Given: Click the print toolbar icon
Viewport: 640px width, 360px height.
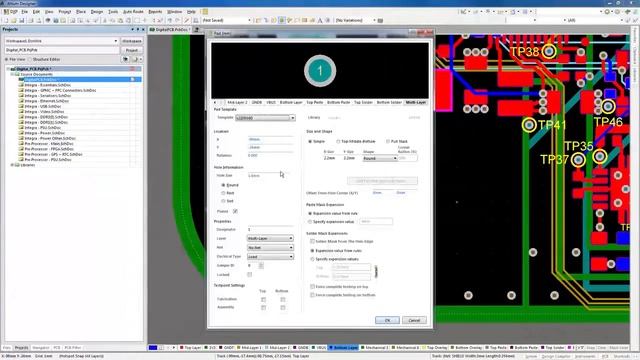Looking at the screenshot, I should tap(31, 20).
